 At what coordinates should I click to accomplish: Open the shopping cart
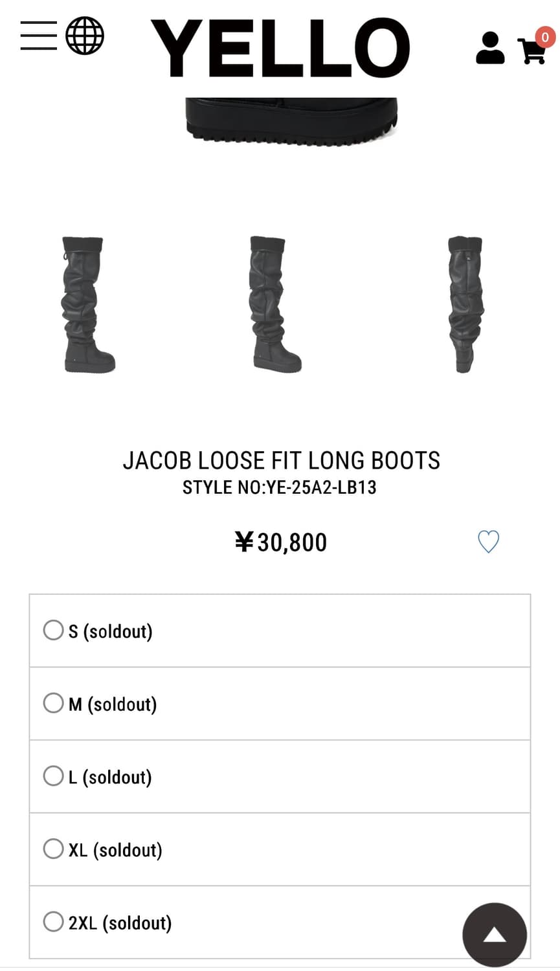(x=532, y=52)
